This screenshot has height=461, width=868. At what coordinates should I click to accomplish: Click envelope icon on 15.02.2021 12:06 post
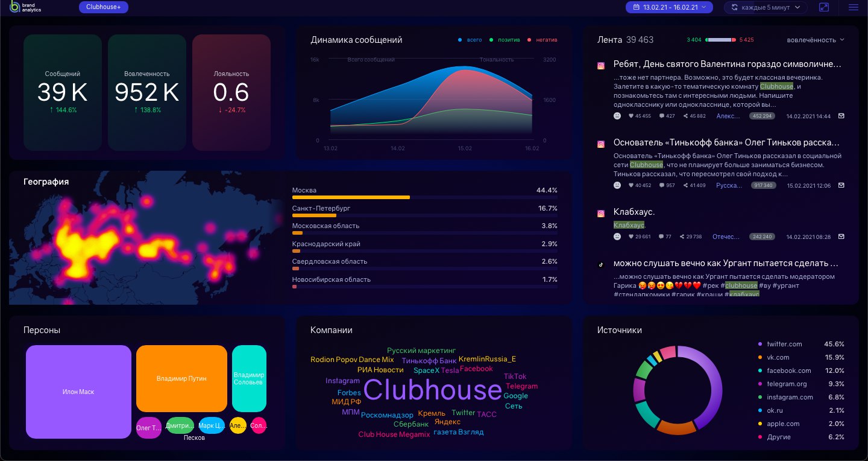[841, 185]
